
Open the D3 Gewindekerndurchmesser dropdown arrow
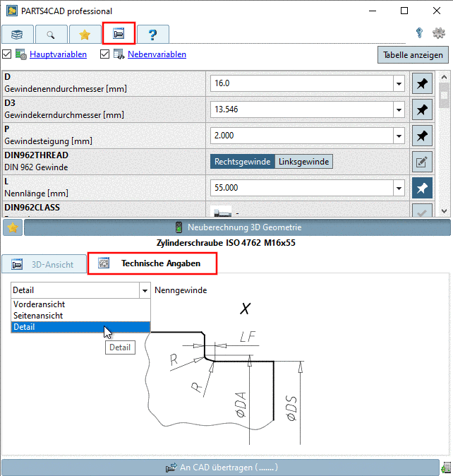click(399, 109)
